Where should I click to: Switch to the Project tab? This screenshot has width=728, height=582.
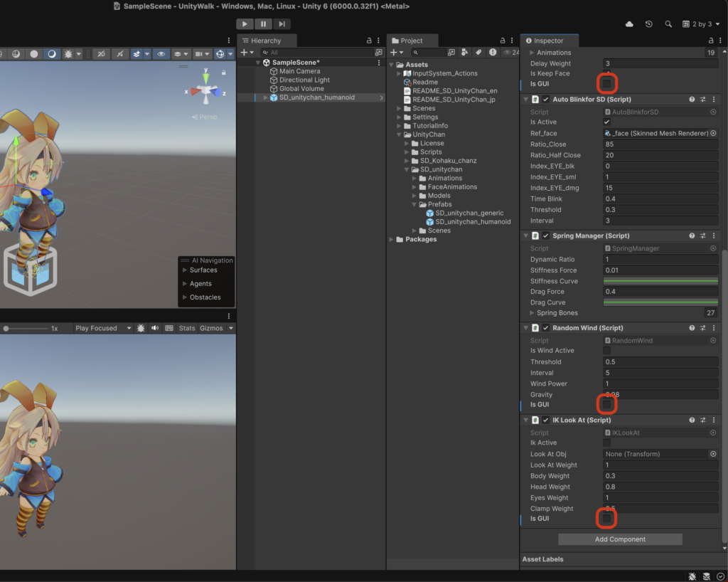[412, 41]
